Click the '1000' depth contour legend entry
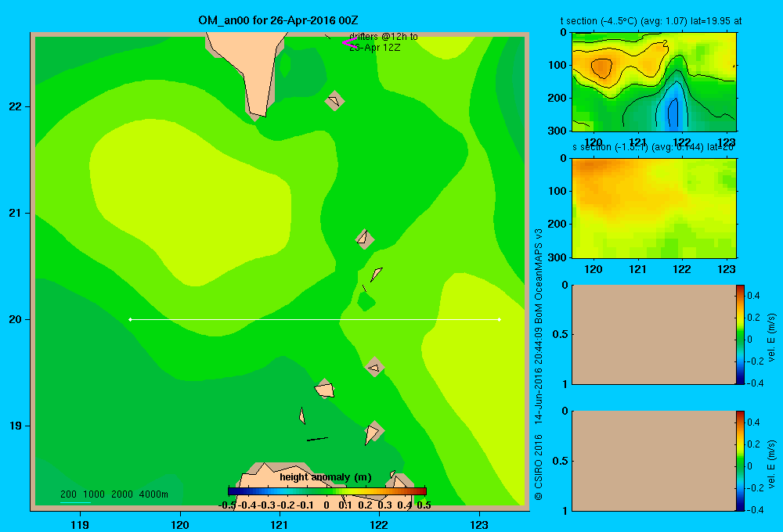Image resolution: width=783 pixels, height=532 pixels. click(x=94, y=494)
